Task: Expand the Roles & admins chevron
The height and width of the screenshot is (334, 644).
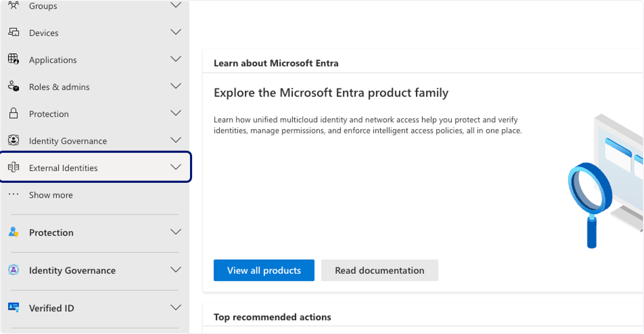Action: click(x=175, y=86)
